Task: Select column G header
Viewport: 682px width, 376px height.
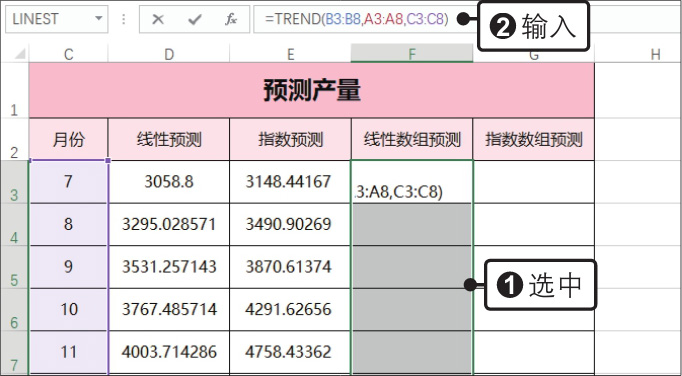Action: (534, 54)
